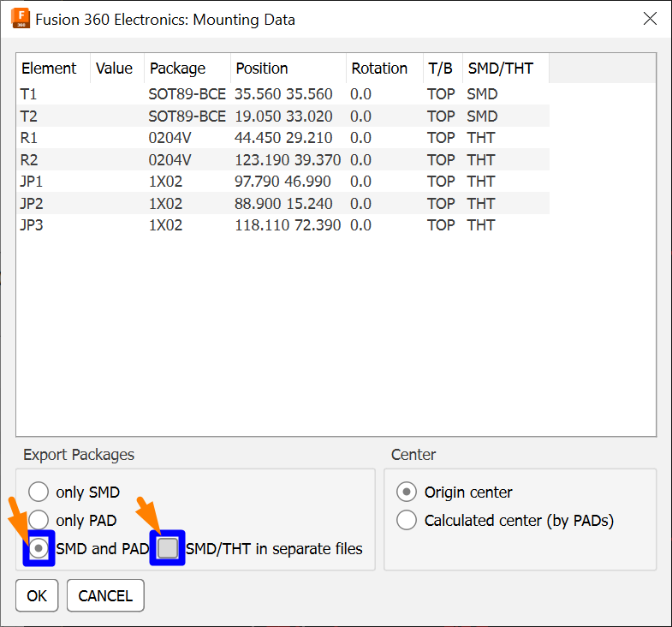Screen dimensions: 672x627
Task: Click 1X02 package in JP1 row
Action: click(165, 182)
